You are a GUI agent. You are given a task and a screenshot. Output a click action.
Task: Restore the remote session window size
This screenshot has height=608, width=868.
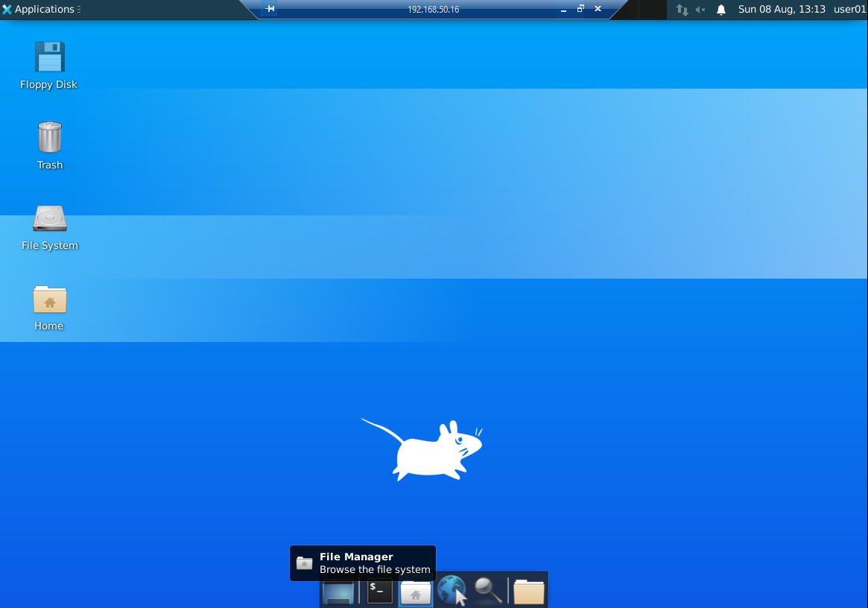[x=580, y=9]
